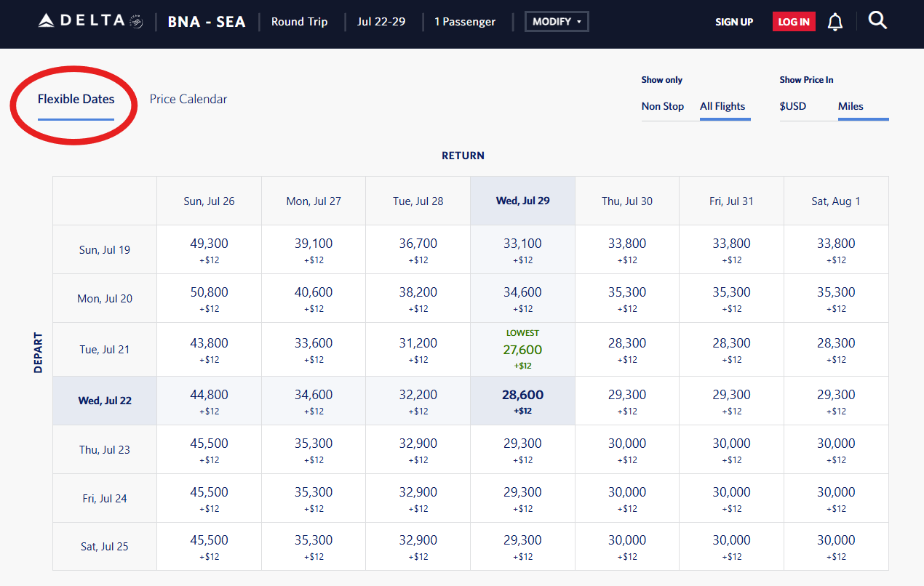Screen dimensions: 924x586
Task: Select the highlighted 28,600 miles fare
Action: tap(522, 401)
